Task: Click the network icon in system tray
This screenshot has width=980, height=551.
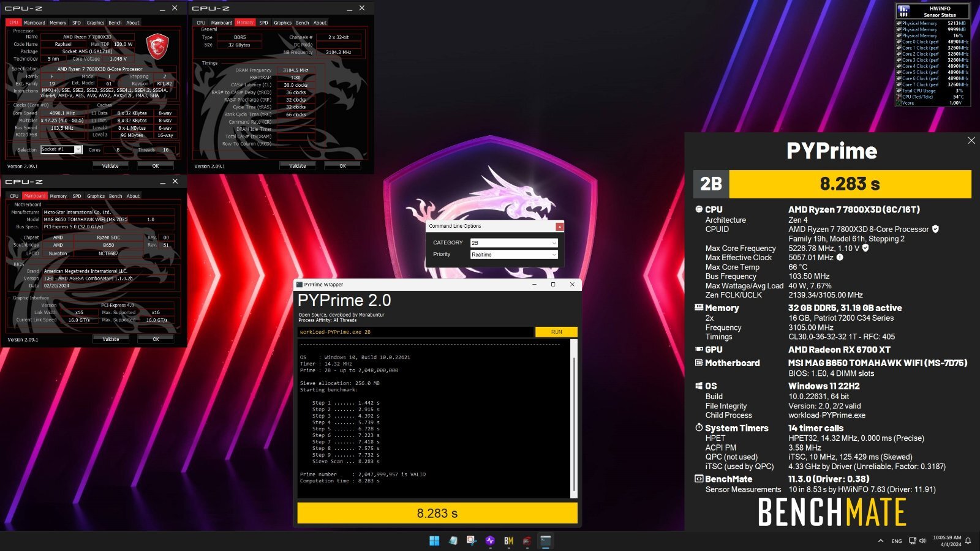Action: [913, 541]
